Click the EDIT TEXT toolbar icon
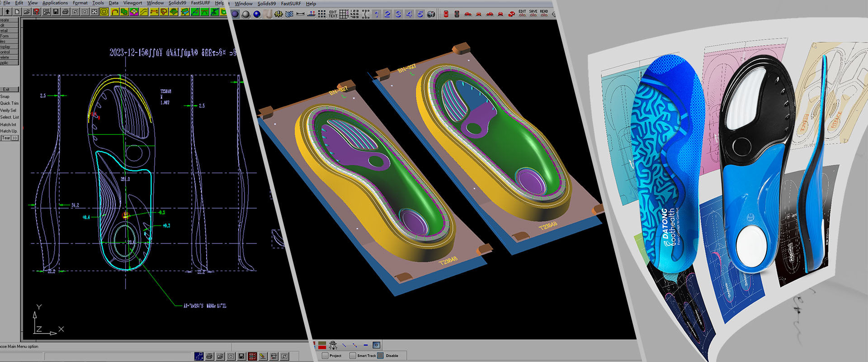The width and height of the screenshot is (868, 362). click(x=333, y=14)
